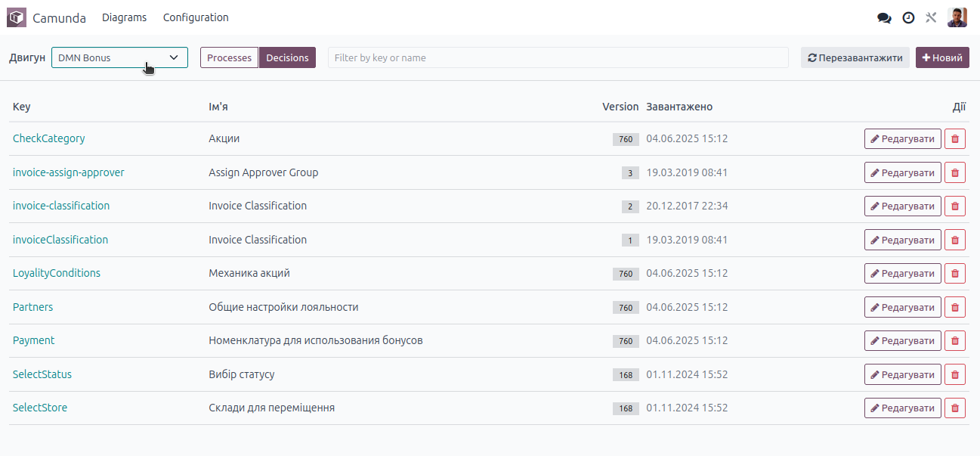Screen dimensions: 980x456
Task: Open the conversations chat icon
Action: pos(884,17)
